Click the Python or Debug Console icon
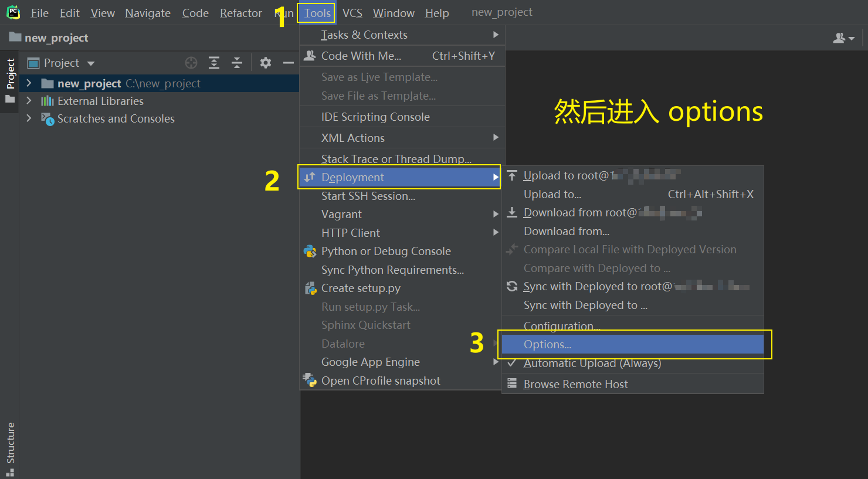The height and width of the screenshot is (479, 868). [310, 251]
